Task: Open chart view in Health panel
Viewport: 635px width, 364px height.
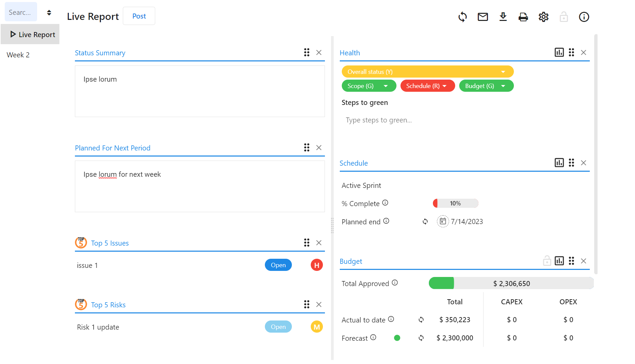Action: (559, 52)
